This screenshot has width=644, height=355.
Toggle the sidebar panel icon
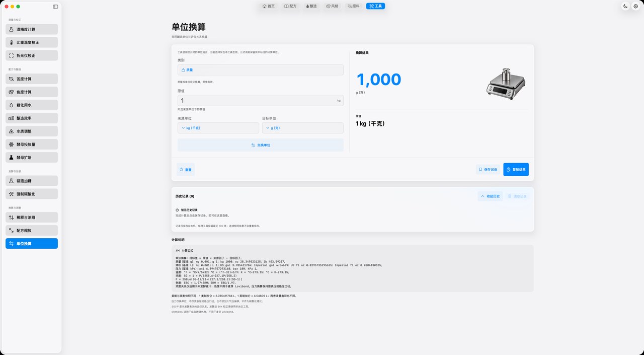pyautogui.click(x=55, y=7)
